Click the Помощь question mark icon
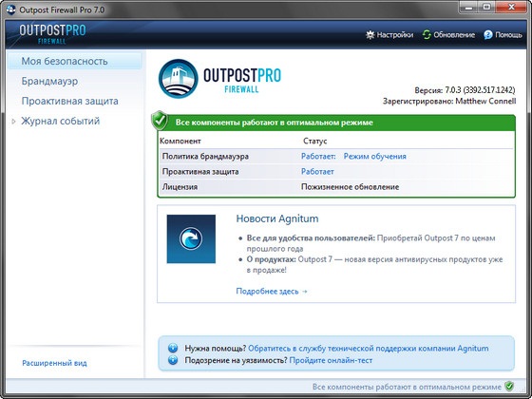The height and width of the screenshot is (399, 532). [488, 34]
